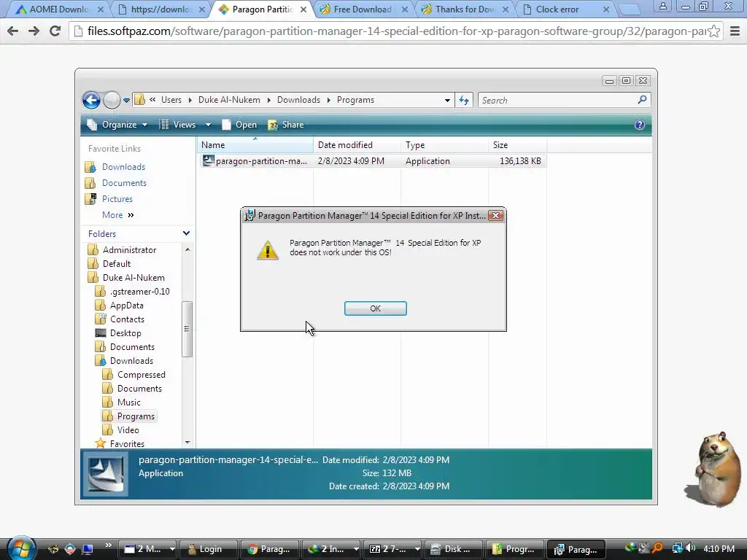Select the Video folder in tree
Image resolution: width=747 pixels, height=560 pixels.
(x=128, y=430)
